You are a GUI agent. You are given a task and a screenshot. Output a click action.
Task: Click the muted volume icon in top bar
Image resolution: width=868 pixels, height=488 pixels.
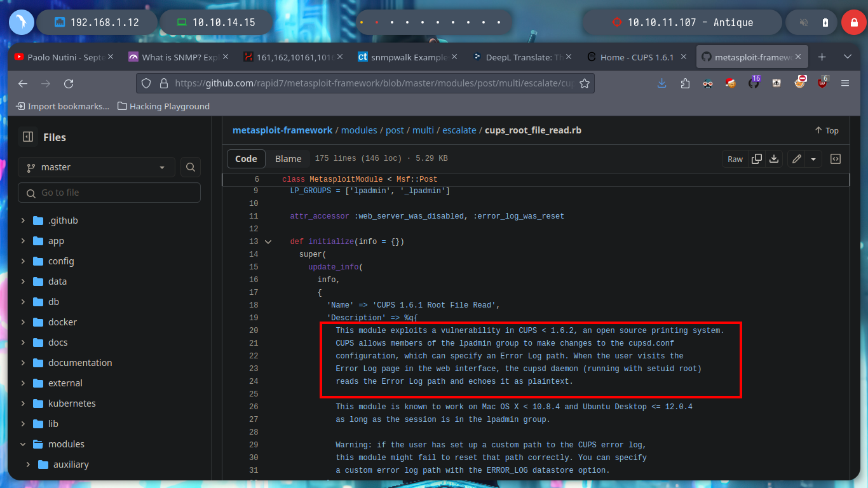804,22
